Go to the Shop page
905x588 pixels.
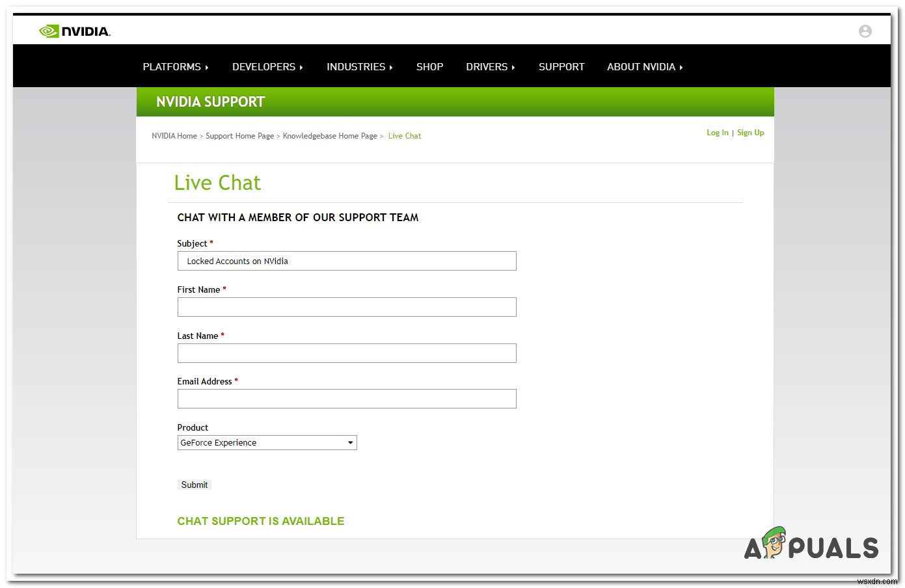[429, 67]
